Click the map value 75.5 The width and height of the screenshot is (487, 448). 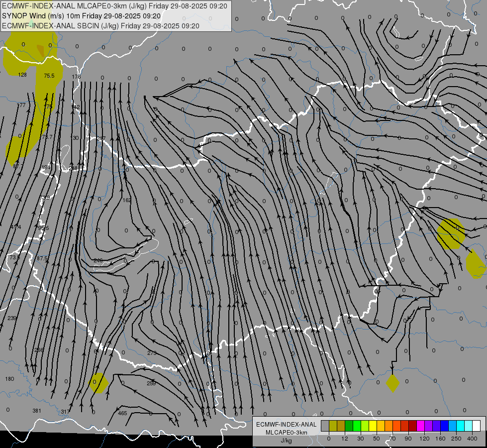pyautogui.click(x=49, y=76)
